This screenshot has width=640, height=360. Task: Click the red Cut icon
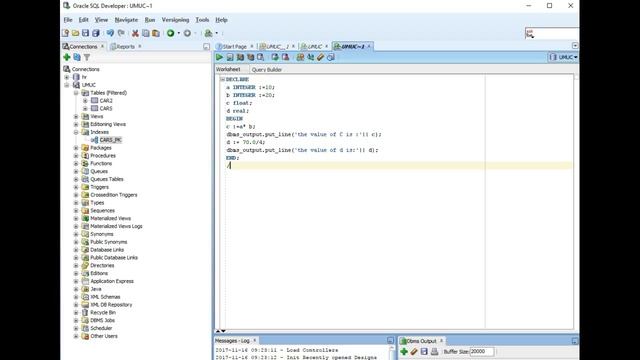click(x=135, y=33)
